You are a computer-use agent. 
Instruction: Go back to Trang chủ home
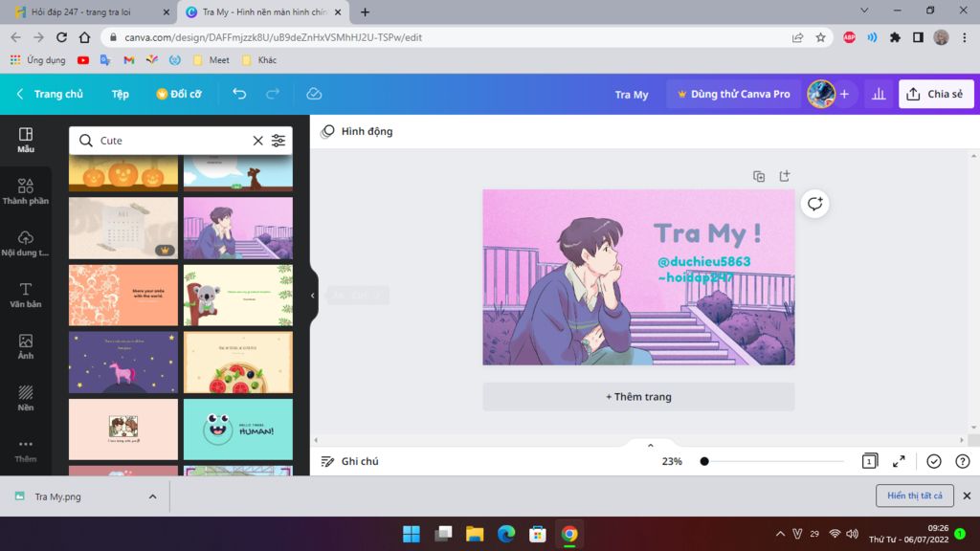click(x=50, y=94)
